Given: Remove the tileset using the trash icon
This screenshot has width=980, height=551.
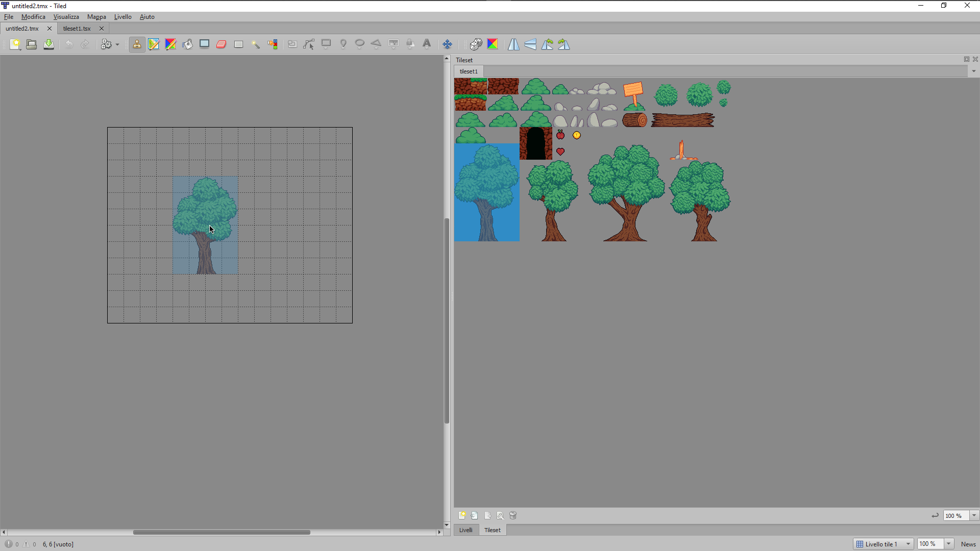Looking at the screenshot, I should coord(512,515).
